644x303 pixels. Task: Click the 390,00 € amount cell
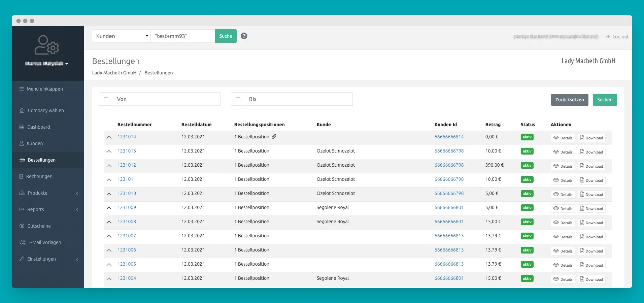(495, 165)
